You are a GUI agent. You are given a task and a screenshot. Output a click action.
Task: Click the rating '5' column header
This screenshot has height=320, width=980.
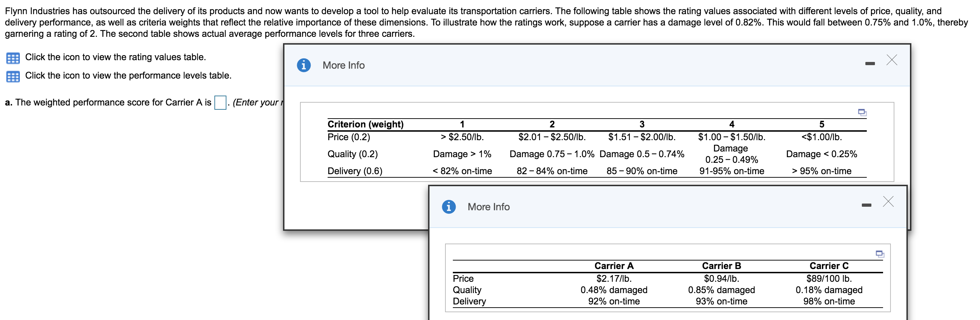point(822,124)
